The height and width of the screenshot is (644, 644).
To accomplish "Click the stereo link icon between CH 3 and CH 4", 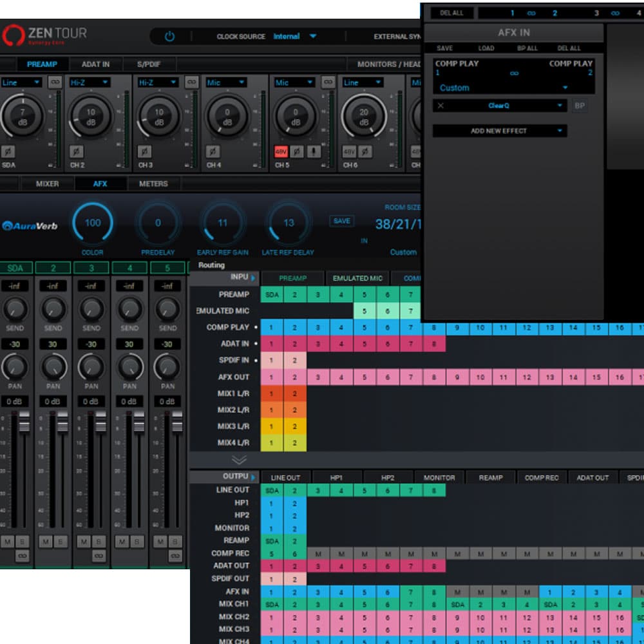I will point(191,82).
